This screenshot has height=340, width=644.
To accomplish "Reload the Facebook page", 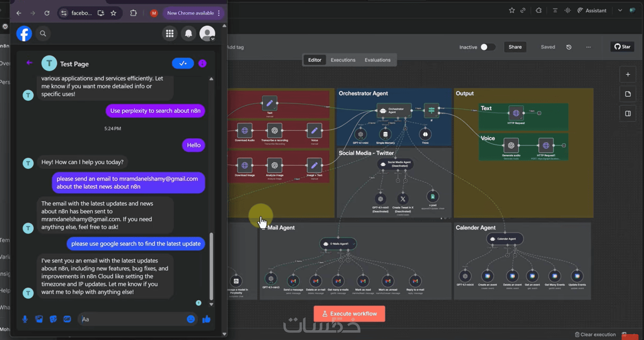I will (x=47, y=13).
